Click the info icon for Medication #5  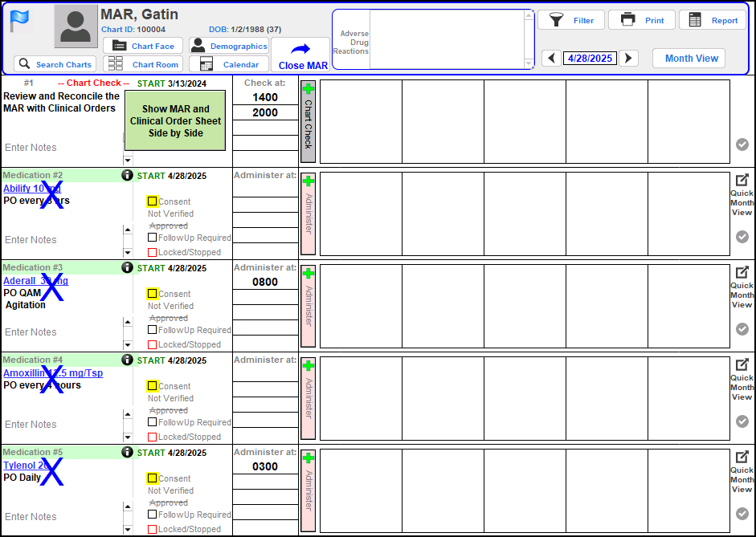click(127, 452)
